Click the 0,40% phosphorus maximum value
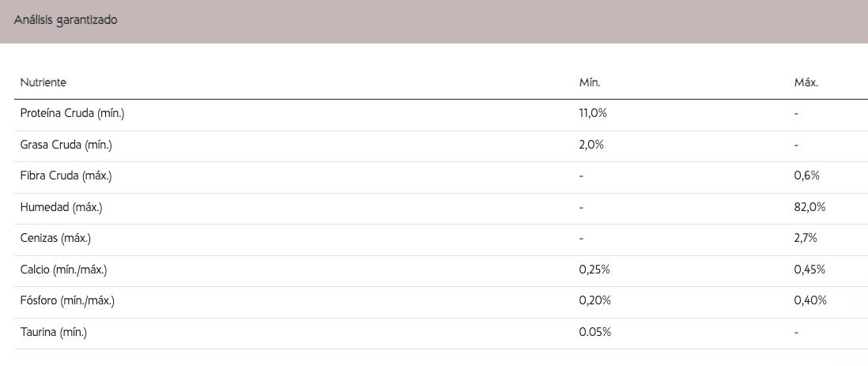Screen dimensions: 868x366 pos(810,300)
